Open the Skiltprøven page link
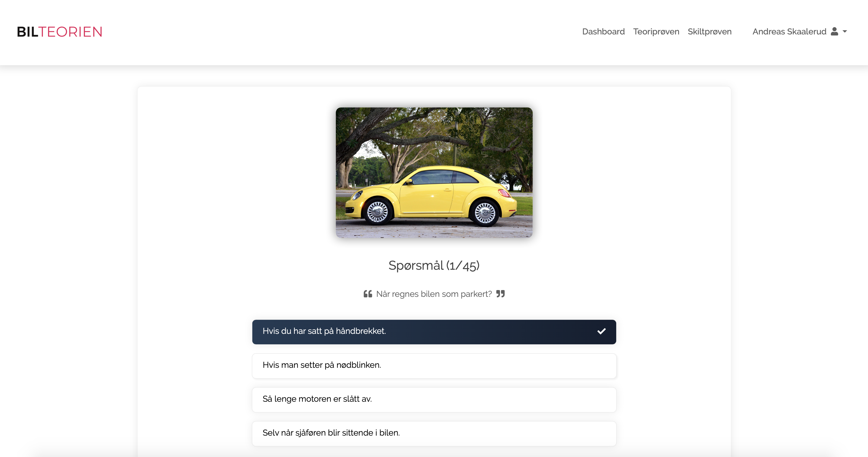Image resolution: width=868 pixels, height=457 pixels. click(709, 31)
